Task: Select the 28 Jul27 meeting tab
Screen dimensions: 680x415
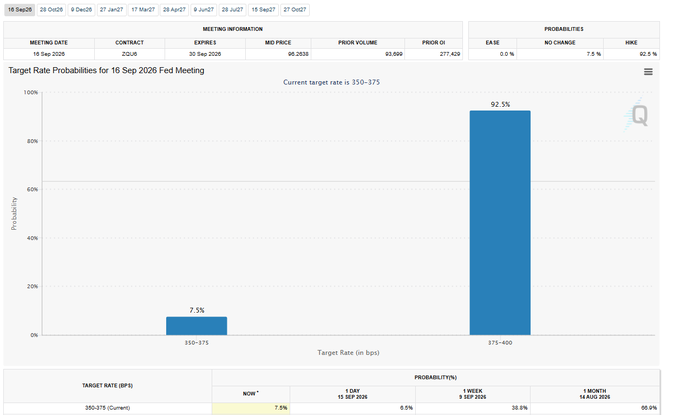Action: tap(232, 10)
